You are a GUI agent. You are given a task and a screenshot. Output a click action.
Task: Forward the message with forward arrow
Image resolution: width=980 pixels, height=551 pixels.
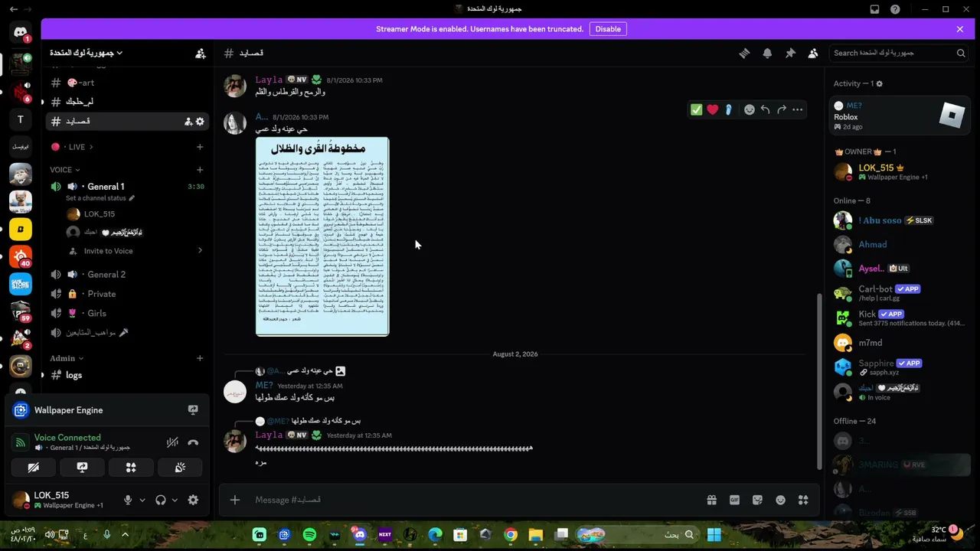(782, 109)
